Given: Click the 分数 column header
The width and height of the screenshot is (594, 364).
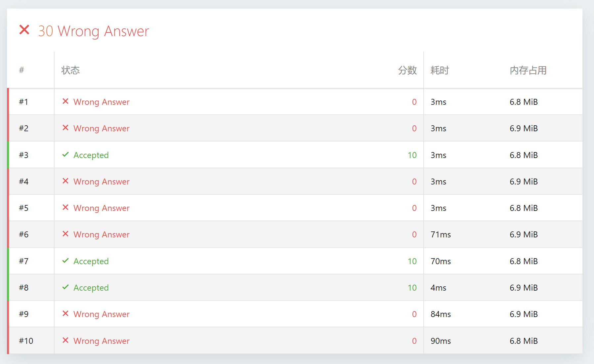Looking at the screenshot, I should (407, 70).
